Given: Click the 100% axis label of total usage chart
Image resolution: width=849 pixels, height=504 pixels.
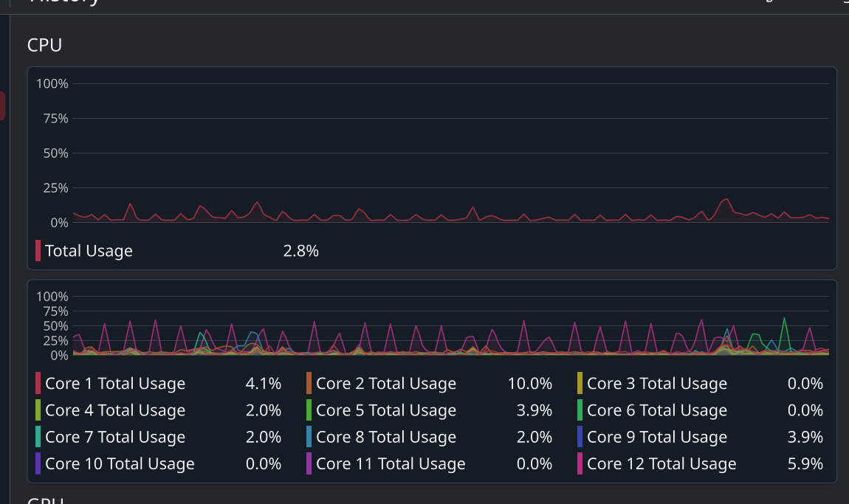Looking at the screenshot, I should tap(52, 84).
